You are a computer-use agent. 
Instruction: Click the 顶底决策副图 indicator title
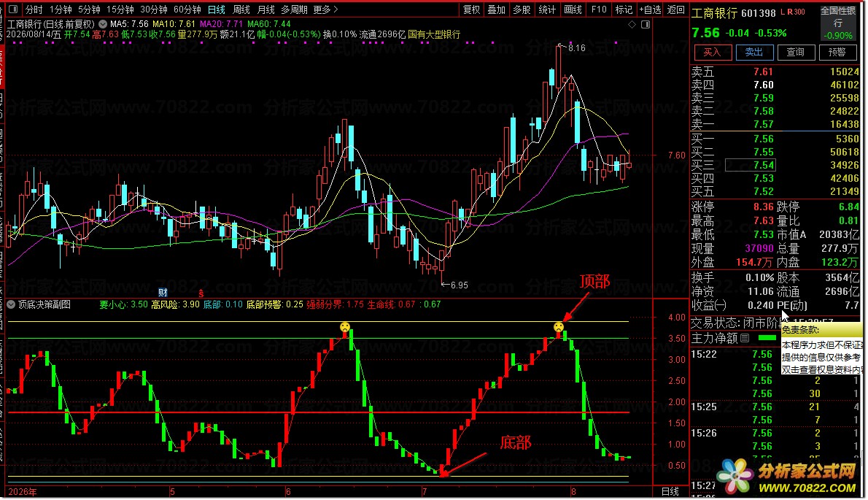[x=44, y=304]
